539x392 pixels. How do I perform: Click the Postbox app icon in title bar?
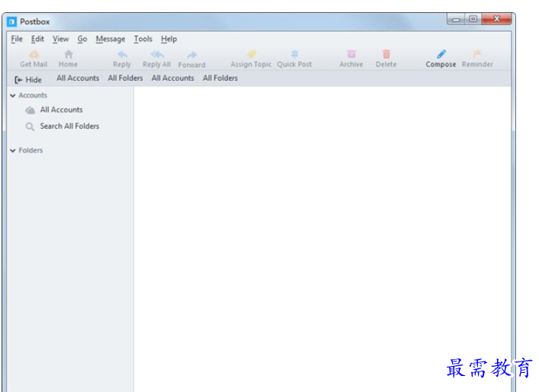[11, 21]
